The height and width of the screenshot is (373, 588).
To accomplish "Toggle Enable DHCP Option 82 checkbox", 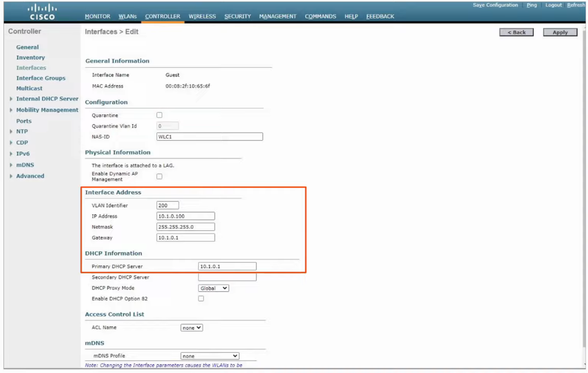I will tap(201, 299).
